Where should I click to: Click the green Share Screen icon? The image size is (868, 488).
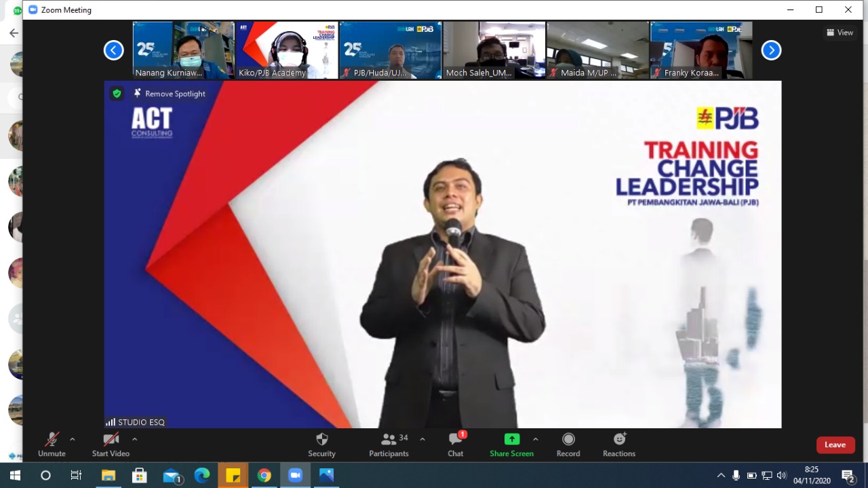[x=511, y=440]
